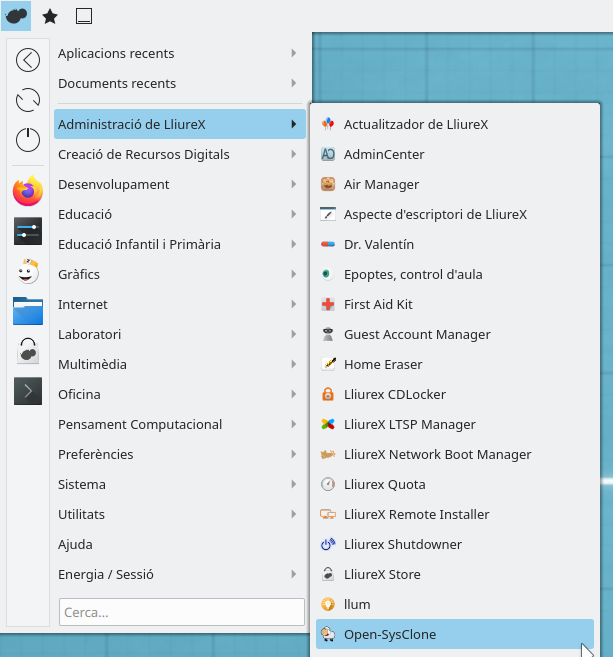The image size is (613, 657).
Task: Open the favorites star tab at top
Action: (x=50, y=16)
